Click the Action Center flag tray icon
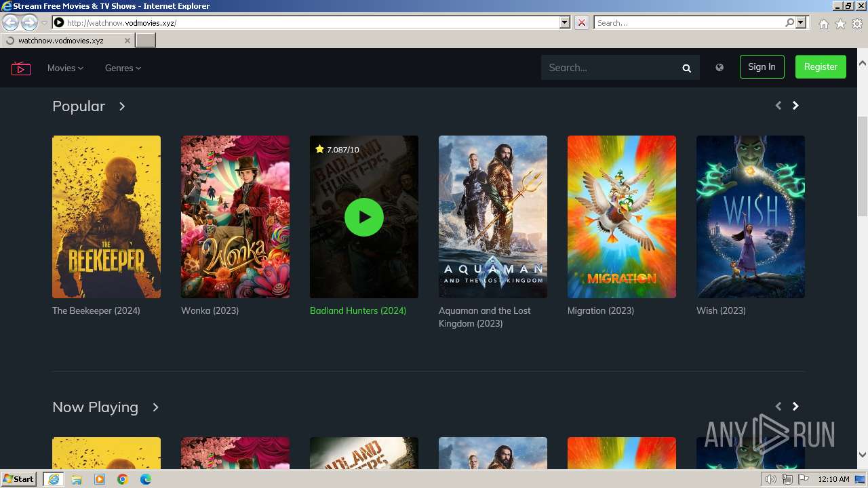Viewport: 868px width, 488px height. (804, 480)
